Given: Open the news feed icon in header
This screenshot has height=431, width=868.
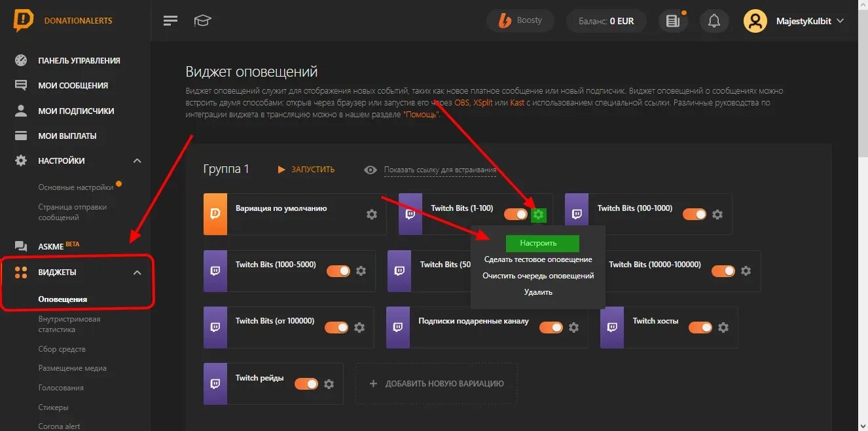Looking at the screenshot, I should click(x=672, y=21).
